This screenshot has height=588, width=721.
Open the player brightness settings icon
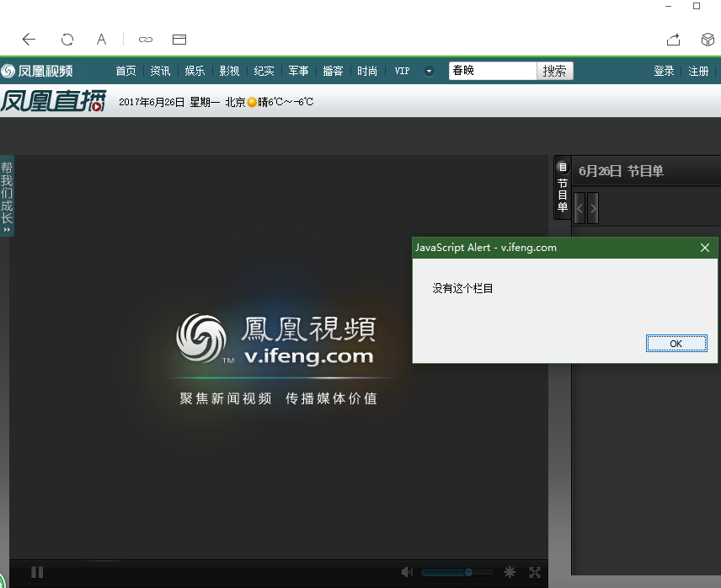(510, 572)
